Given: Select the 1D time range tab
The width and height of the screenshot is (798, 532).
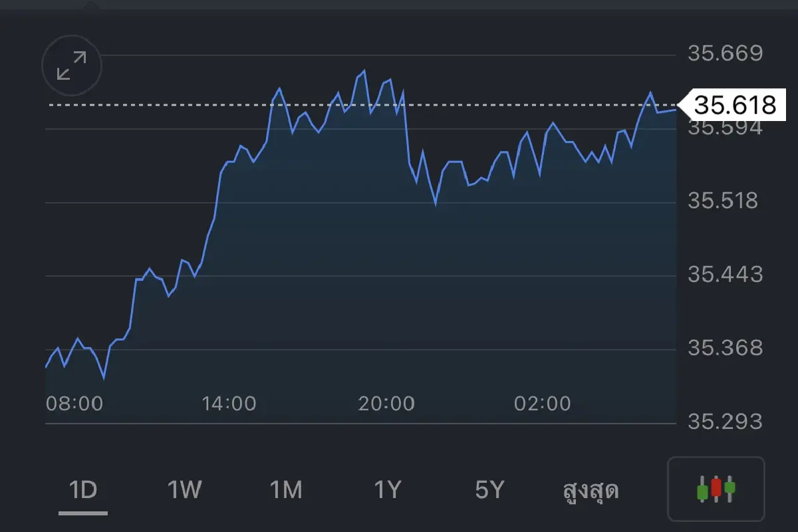Looking at the screenshot, I should point(83,491).
